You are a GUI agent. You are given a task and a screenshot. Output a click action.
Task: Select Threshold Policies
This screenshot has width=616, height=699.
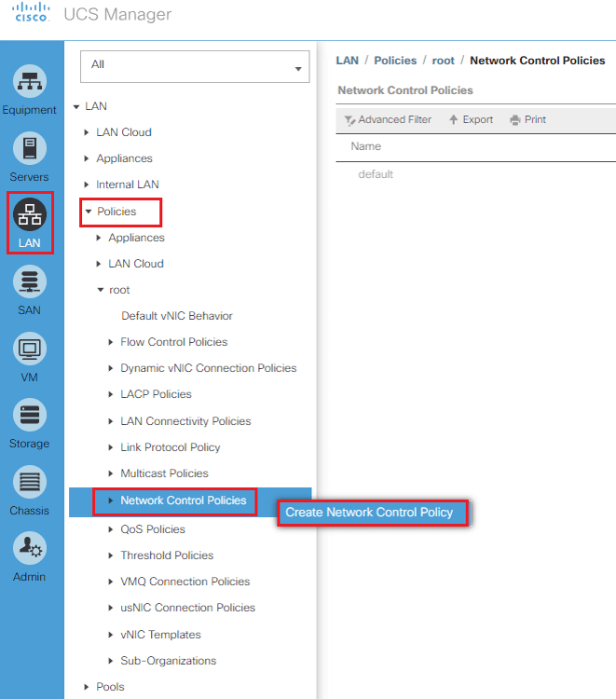(167, 555)
